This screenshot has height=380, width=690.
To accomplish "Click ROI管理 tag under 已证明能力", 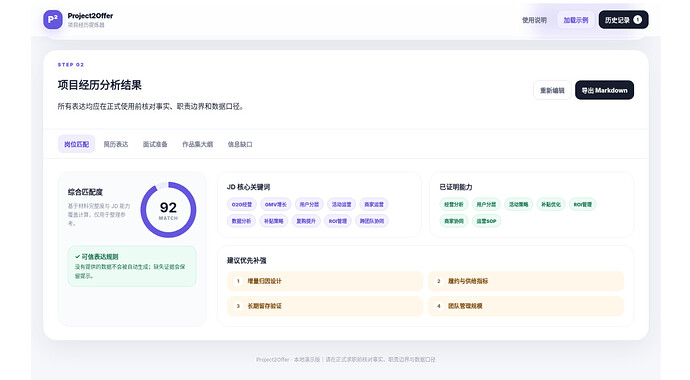I will tap(583, 204).
